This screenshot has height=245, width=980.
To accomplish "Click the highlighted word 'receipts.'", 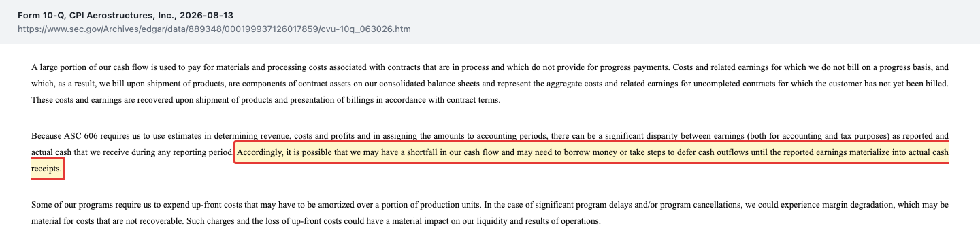I will pyautogui.click(x=47, y=167).
